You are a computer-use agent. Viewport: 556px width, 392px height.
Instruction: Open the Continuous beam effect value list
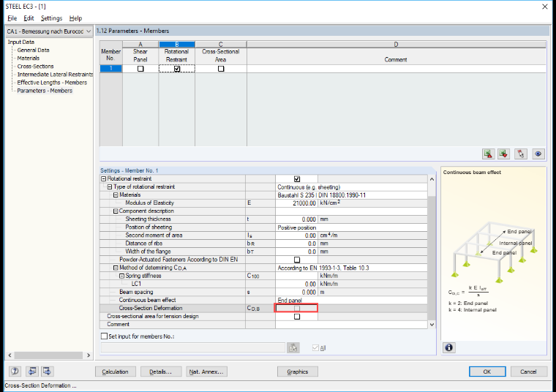[351, 300]
